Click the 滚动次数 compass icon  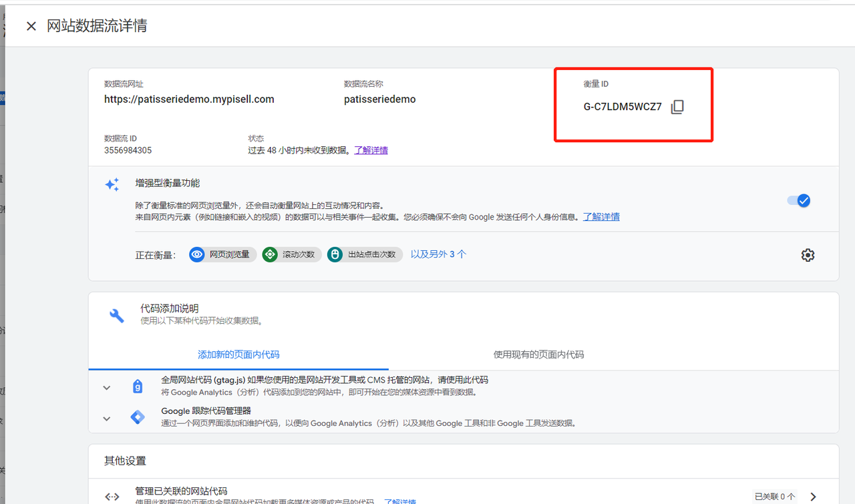coord(269,254)
